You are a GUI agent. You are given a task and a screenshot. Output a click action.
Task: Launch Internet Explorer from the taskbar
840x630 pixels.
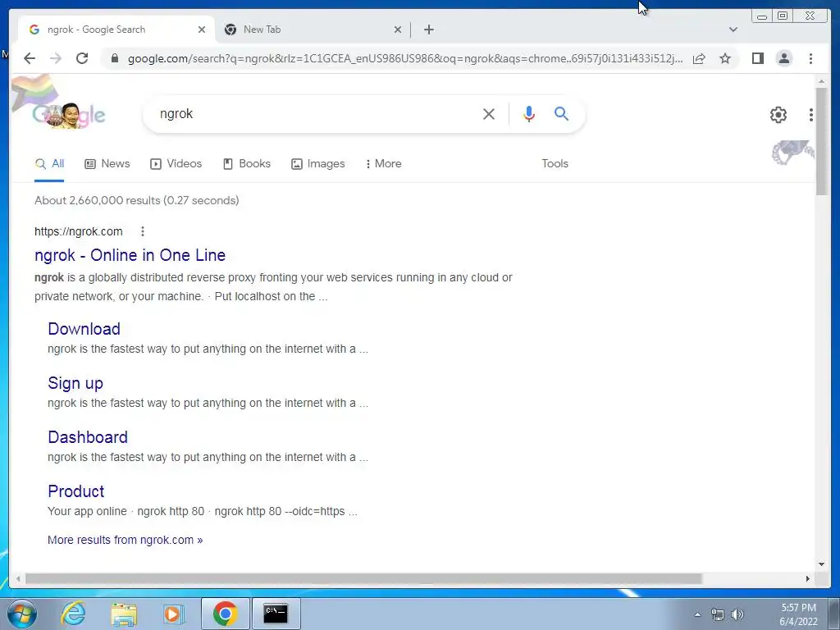(x=73, y=614)
